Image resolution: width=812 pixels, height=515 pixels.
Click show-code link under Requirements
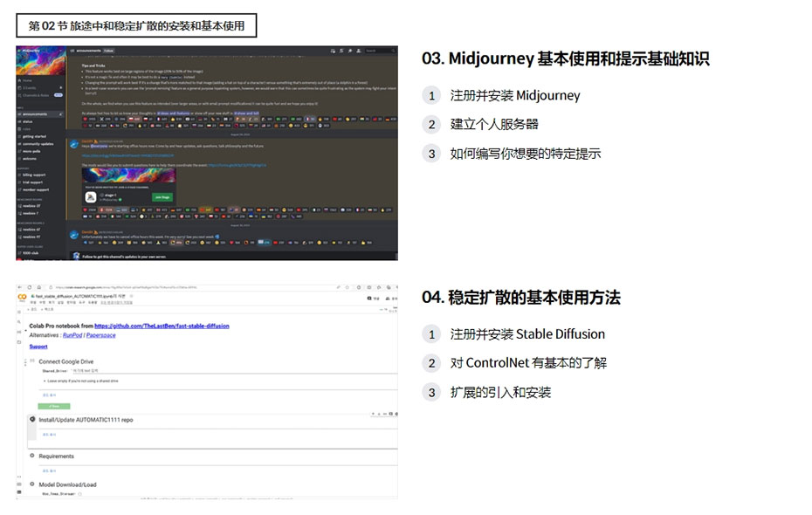coord(49,471)
